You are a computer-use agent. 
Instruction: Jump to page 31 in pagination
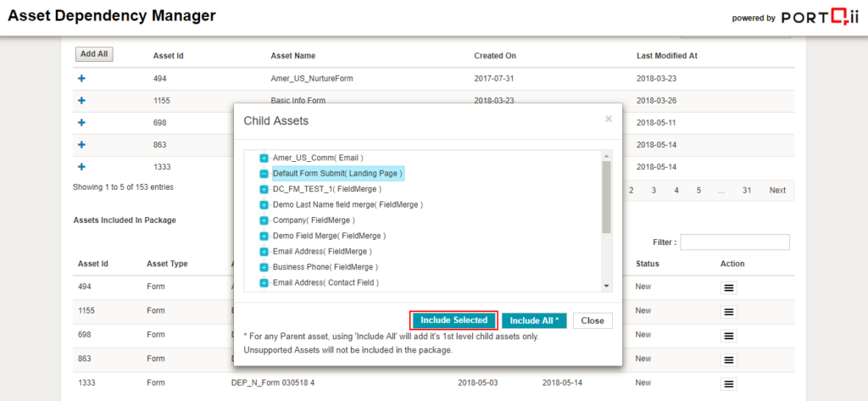tap(746, 191)
